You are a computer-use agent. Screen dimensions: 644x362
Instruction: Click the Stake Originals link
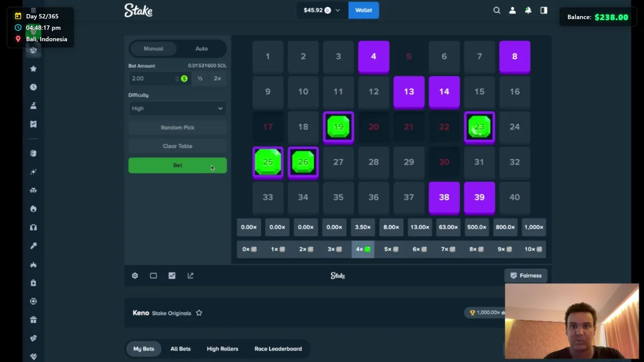coord(172,313)
